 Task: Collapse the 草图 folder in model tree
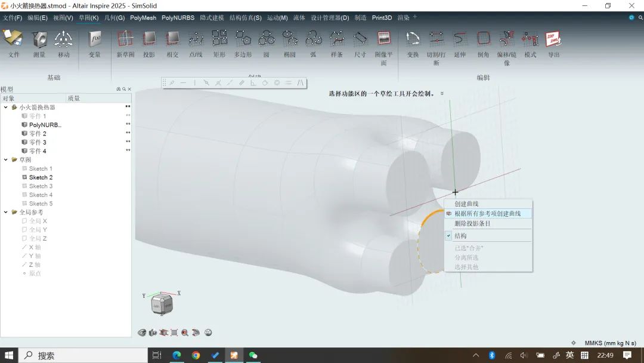pos(6,160)
